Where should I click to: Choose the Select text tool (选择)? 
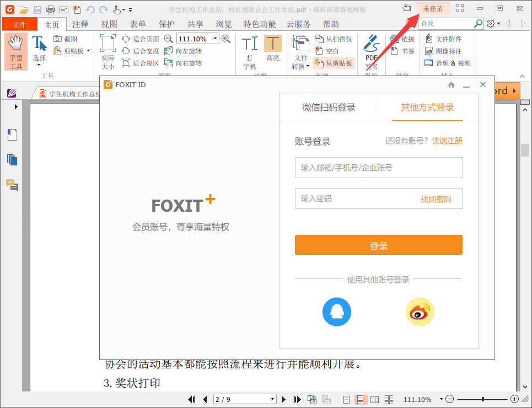point(39,51)
